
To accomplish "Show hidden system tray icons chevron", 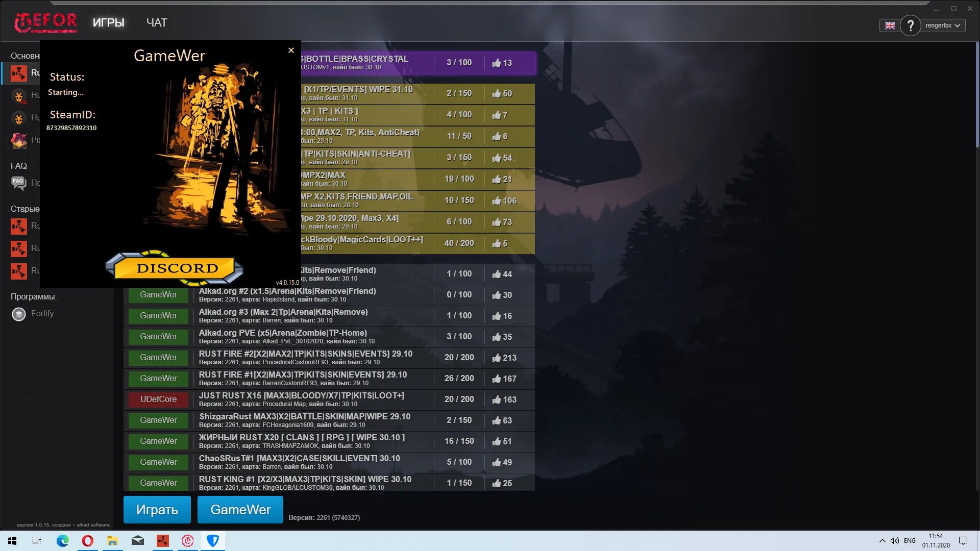I will 882,541.
